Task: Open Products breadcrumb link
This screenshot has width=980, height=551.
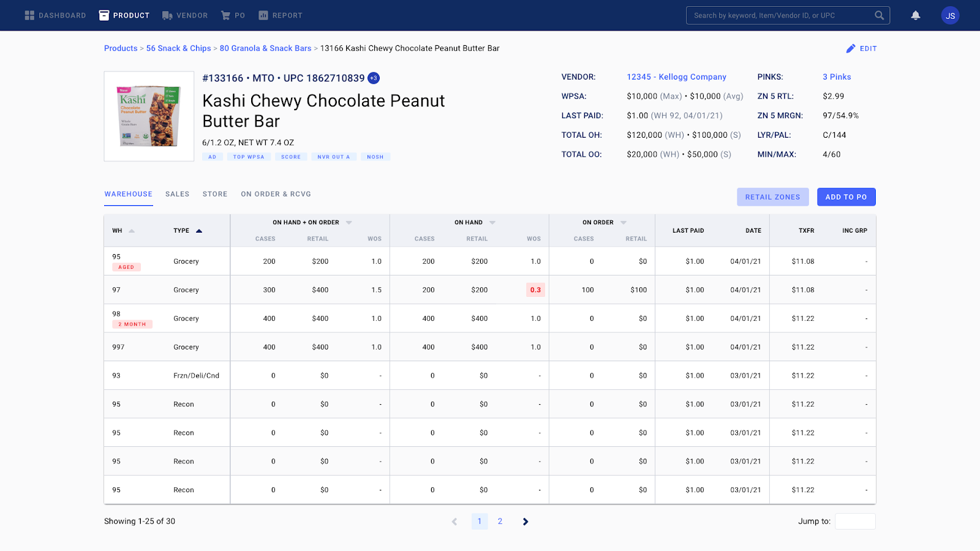Action: 121,48
